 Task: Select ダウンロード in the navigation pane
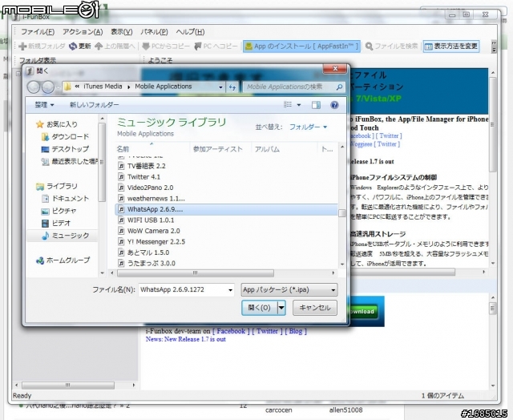tap(65, 137)
